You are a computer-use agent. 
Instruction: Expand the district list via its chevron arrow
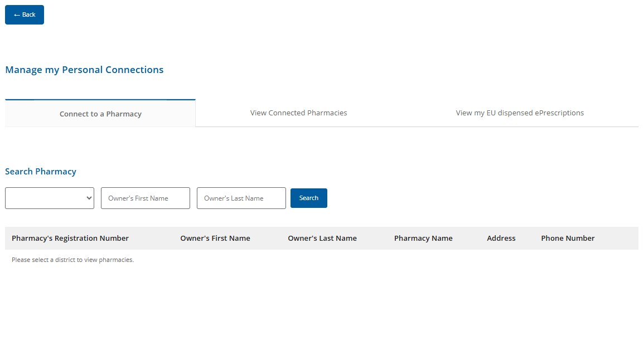tap(89, 198)
